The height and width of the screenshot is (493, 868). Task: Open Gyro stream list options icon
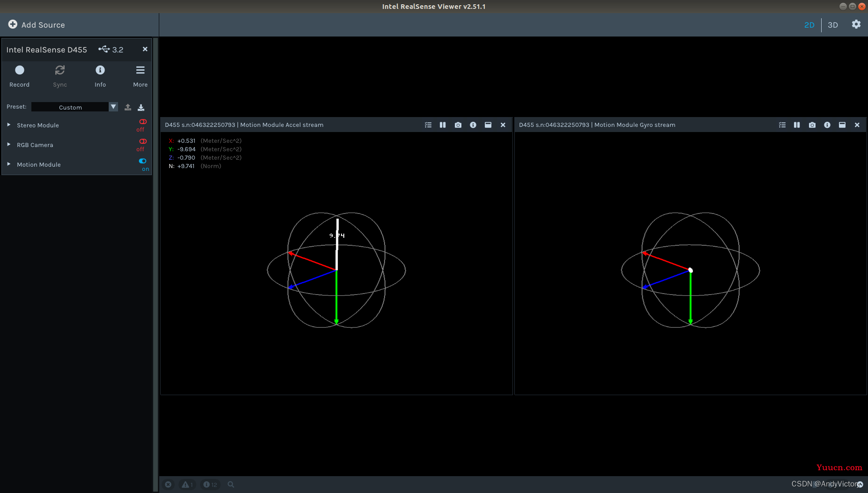click(782, 125)
